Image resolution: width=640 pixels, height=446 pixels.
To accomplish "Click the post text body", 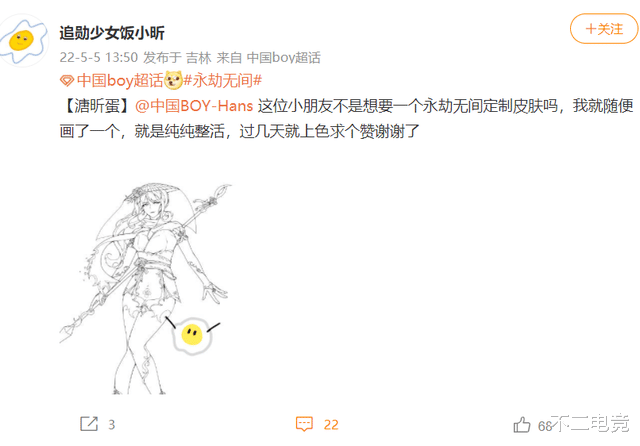I will pos(346,118).
